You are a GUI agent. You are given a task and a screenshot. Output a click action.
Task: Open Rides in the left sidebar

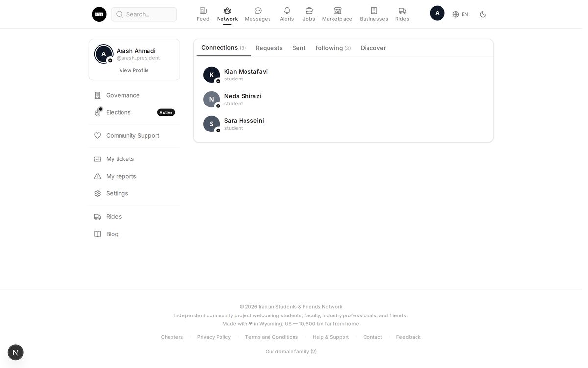[134, 217]
